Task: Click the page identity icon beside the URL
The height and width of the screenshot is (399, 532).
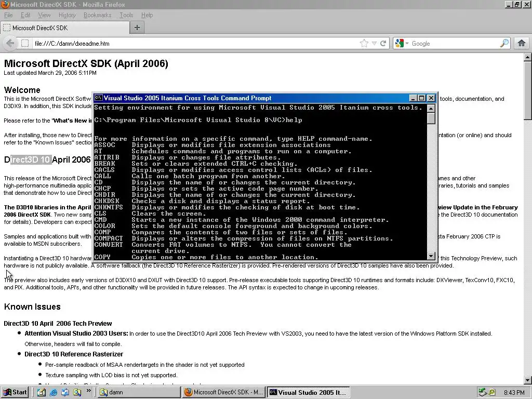Action: coord(25,44)
